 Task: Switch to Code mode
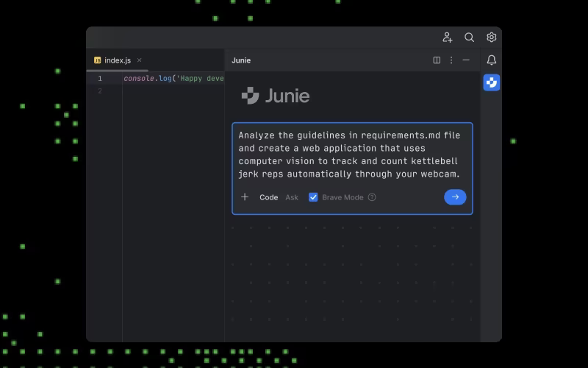[268, 197]
